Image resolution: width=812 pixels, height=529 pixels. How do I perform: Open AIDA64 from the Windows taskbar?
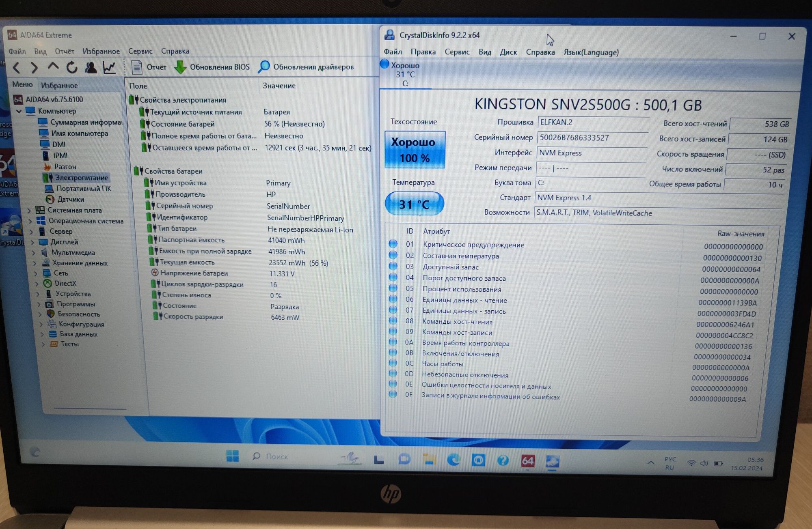click(527, 461)
